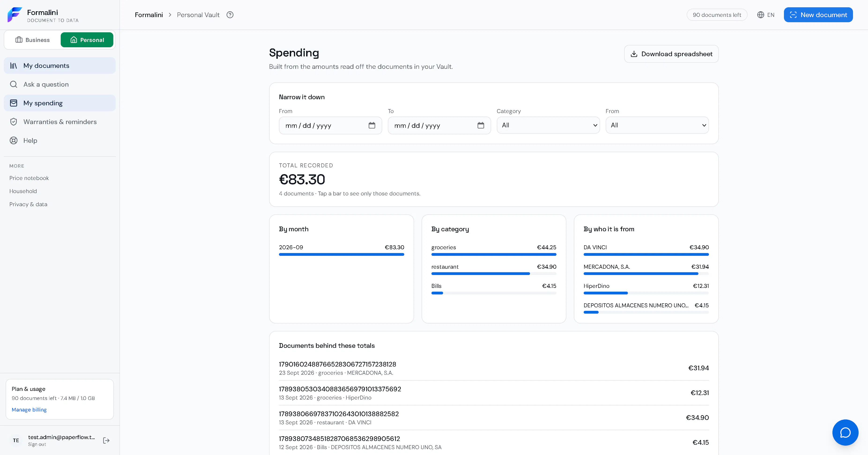The height and width of the screenshot is (455, 868).
Task: Switch to Business mode
Action: coord(32,40)
